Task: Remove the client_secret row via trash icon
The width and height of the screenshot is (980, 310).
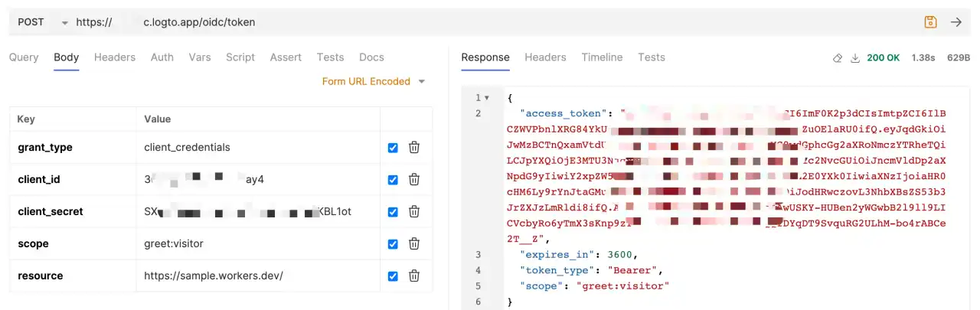Action: tap(413, 211)
